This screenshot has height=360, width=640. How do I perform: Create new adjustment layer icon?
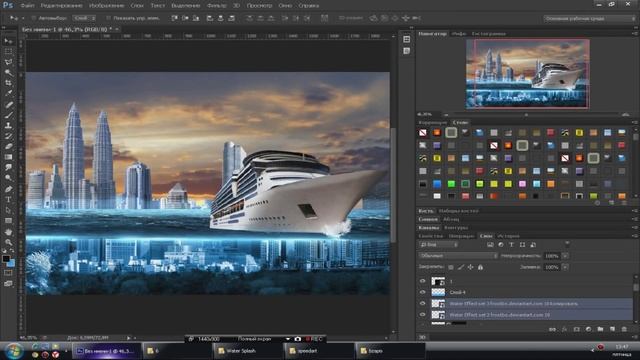(x=588, y=329)
